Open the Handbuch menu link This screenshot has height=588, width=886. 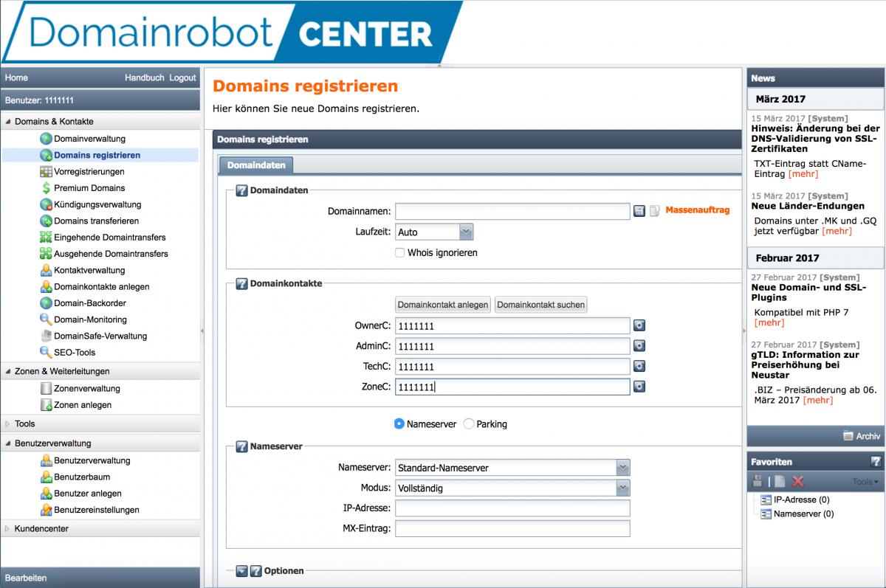145,77
